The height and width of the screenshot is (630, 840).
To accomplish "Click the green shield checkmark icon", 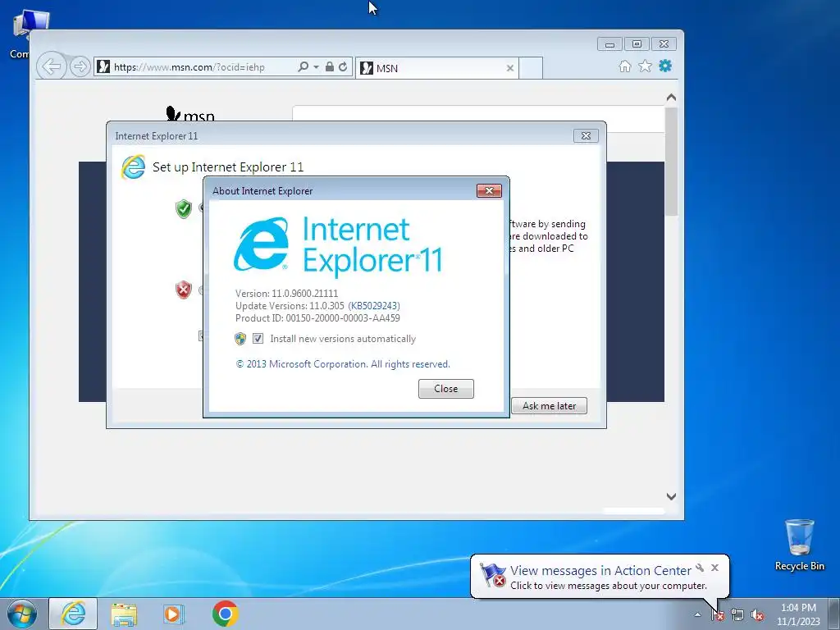I will tap(183, 208).
